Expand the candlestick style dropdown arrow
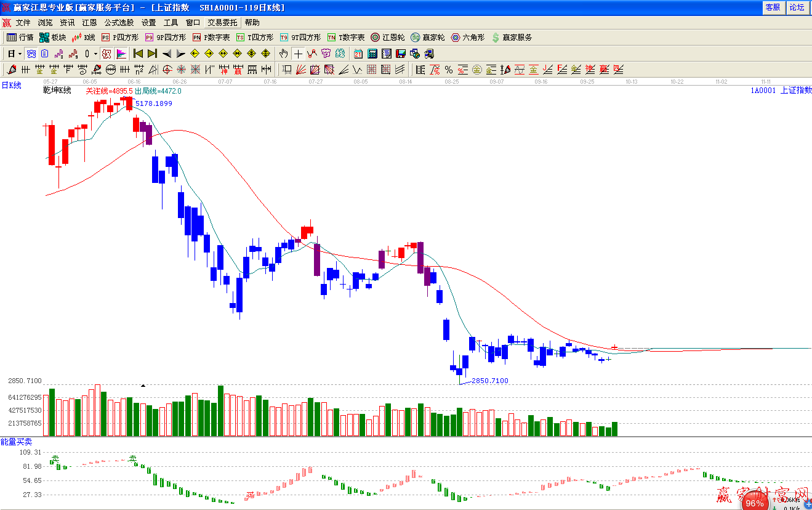The height and width of the screenshot is (510, 812). coord(95,54)
